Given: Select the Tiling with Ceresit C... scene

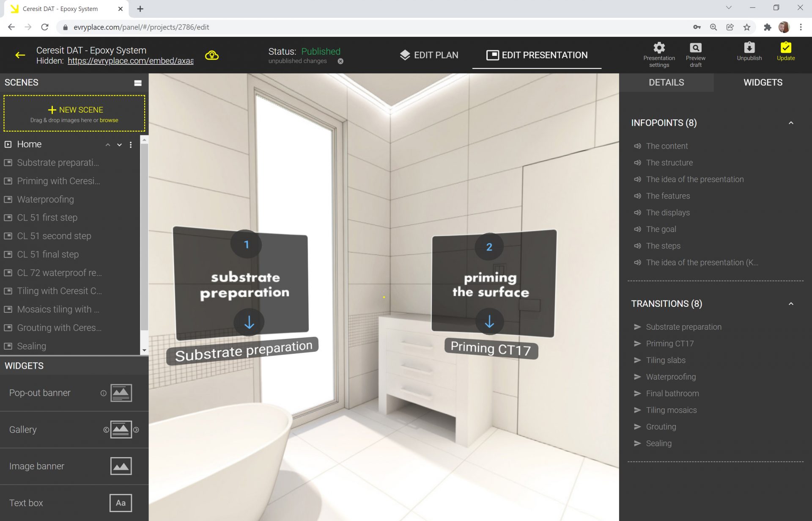Looking at the screenshot, I should pyautogui.click(x=59, y=291).
